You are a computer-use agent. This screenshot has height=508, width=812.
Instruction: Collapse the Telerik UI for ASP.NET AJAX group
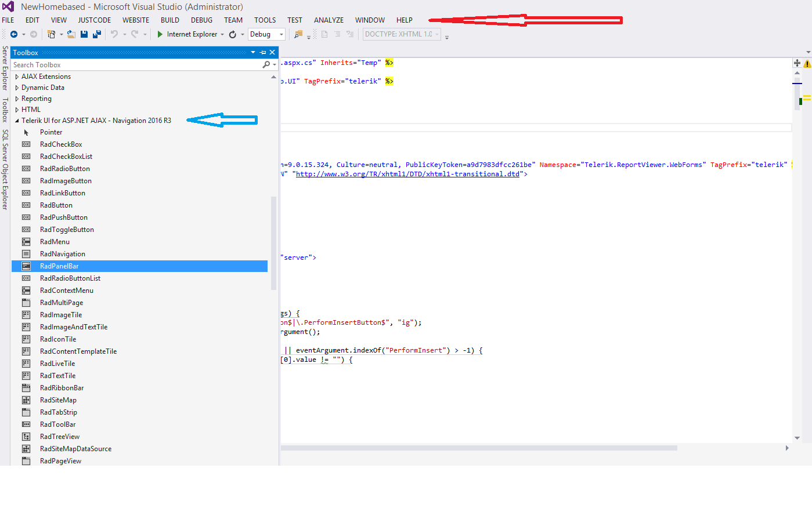coord(17,121)
